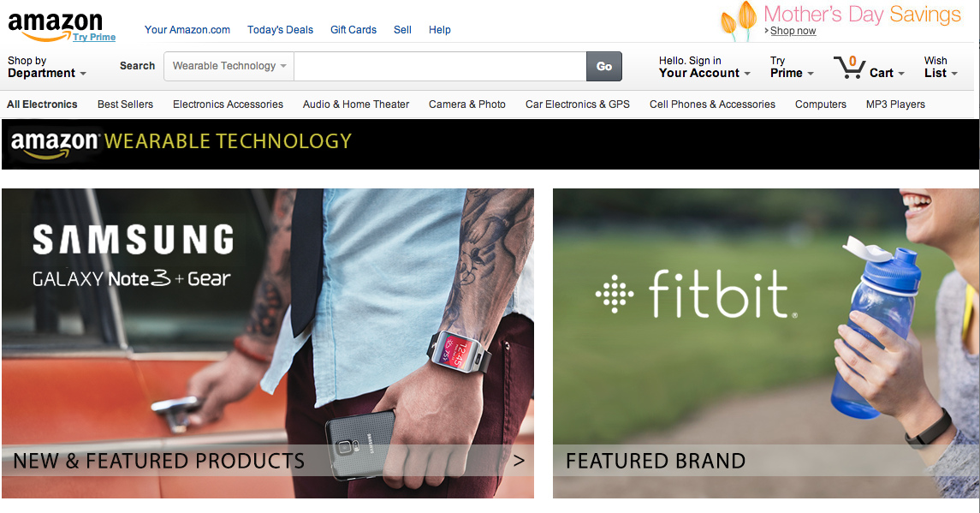Expand the Your Account dropdown
Image resolution: width=980 pixels, height=513 pixels.
pyautogui.click(x=704, y=67)
